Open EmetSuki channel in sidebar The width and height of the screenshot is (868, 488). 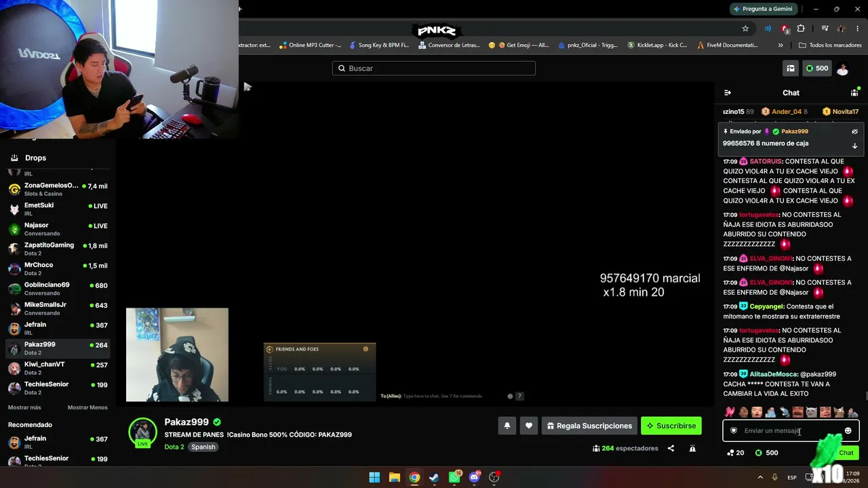tap(58, 209)
